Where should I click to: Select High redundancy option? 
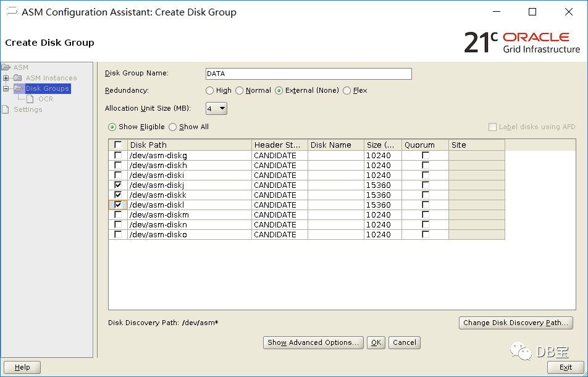210,90
